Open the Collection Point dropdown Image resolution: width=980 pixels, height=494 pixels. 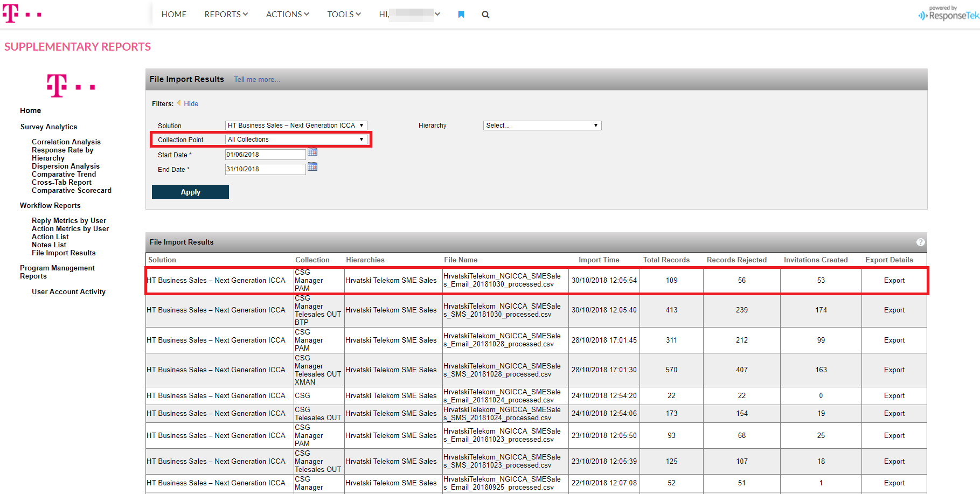[x=296, y=140]
